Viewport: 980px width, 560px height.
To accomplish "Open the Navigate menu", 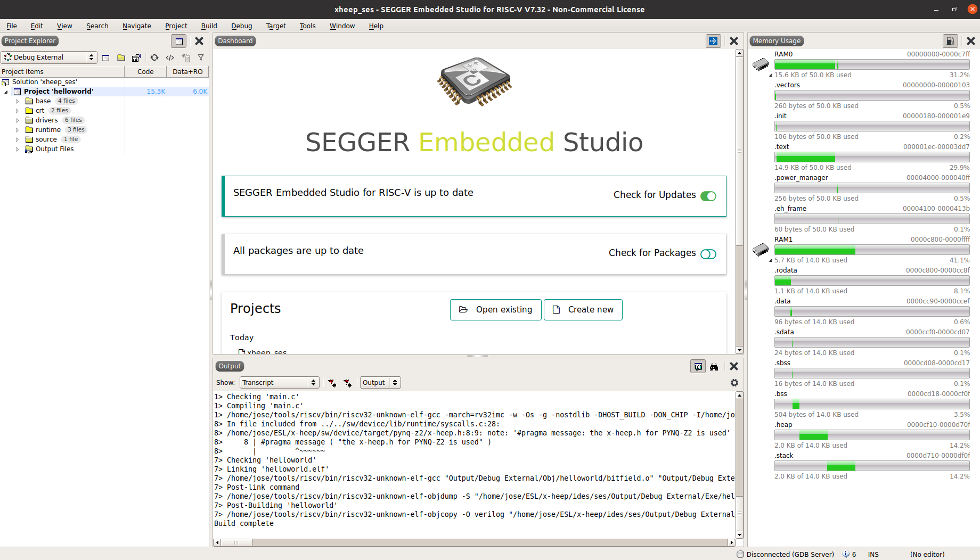I will coord(136,26).
